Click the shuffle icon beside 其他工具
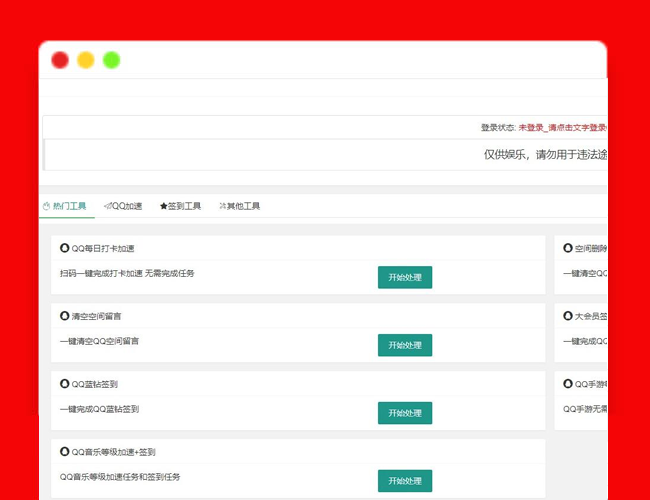Screen dimensions: 650x500 tap(223, 206)
